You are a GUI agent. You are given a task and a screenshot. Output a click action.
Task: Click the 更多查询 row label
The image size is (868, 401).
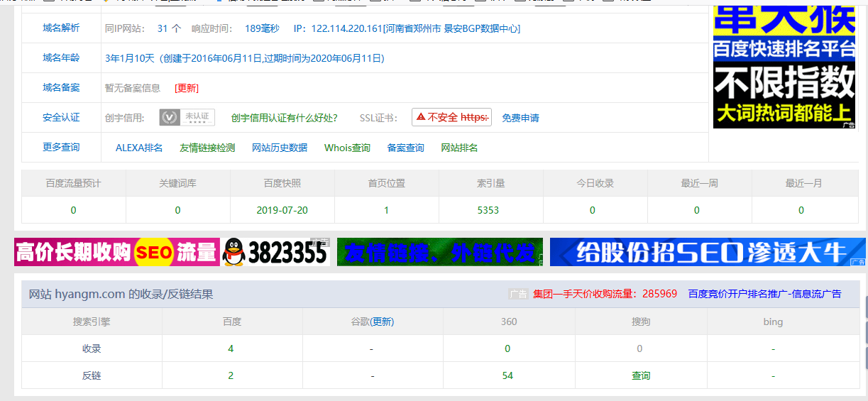(x=61, y=147)
